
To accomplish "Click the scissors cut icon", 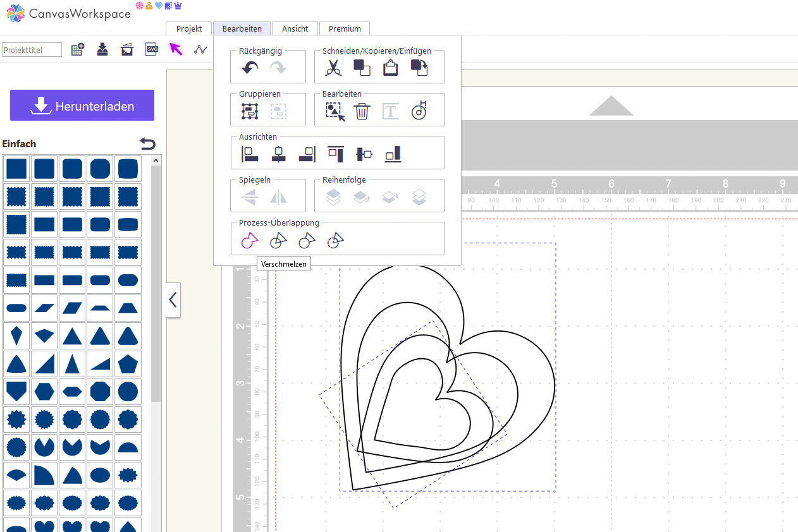I will (x=333, y=68).
